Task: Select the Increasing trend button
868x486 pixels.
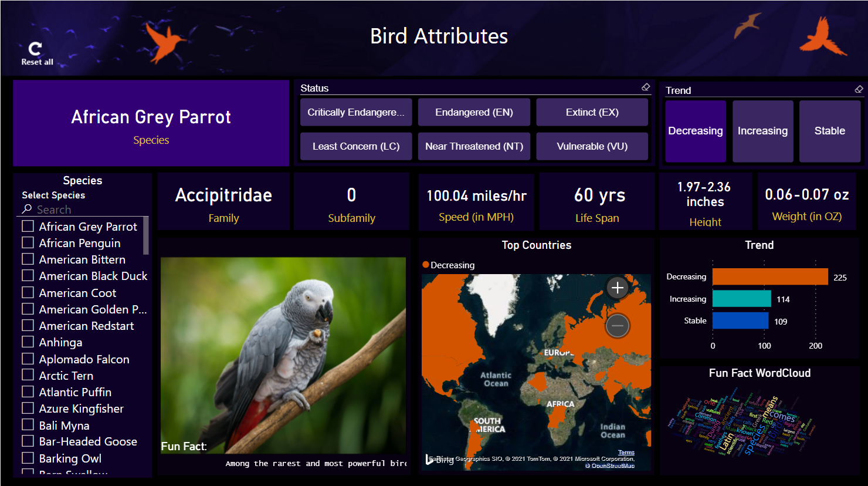Action: (762, 131)
